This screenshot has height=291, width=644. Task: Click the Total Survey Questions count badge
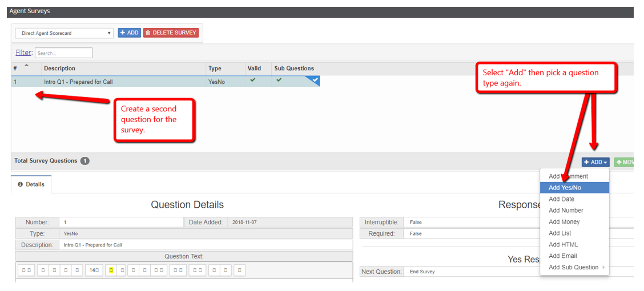coord(85,161)
